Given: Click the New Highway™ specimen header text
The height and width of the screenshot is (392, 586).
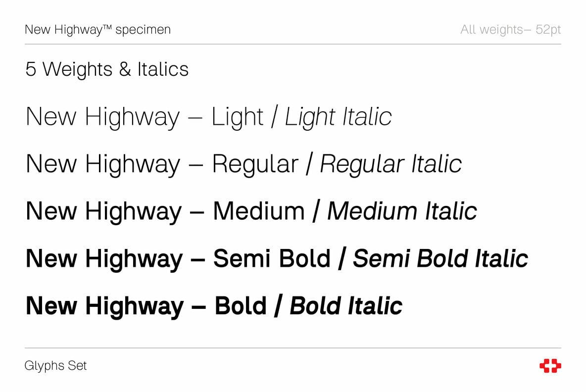Looking at the screenshot, I should click(x=98, y=30).
